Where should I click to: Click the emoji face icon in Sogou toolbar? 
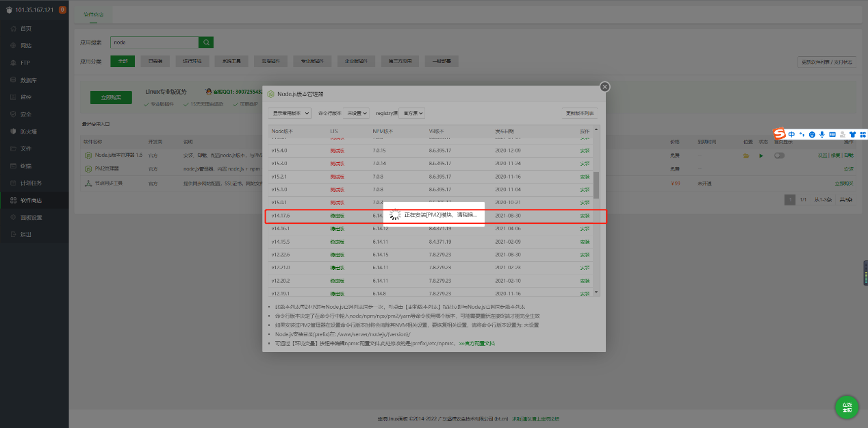[x=812, y=134]
